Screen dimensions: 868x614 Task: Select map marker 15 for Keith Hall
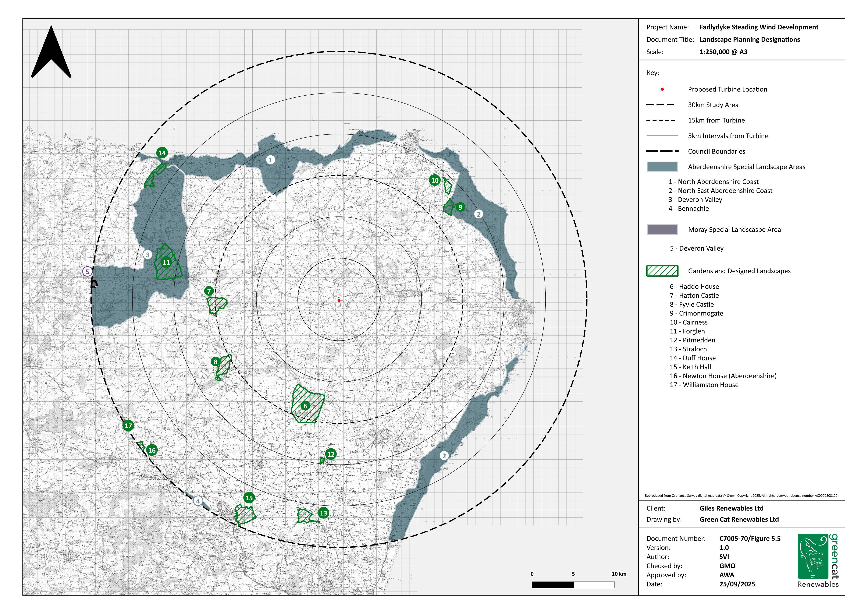[249, 498]
